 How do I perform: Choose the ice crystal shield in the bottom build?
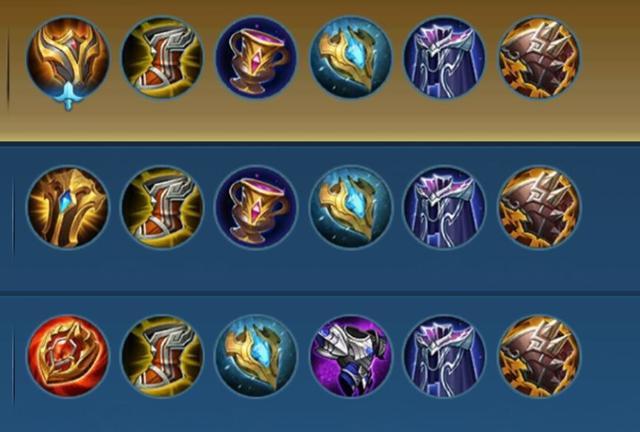click(256, 356)
